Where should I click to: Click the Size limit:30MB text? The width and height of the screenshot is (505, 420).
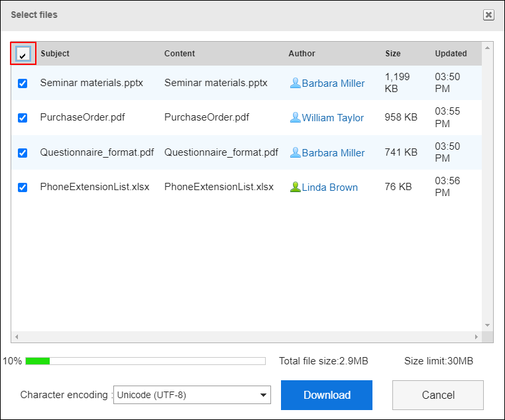(439, 361)
